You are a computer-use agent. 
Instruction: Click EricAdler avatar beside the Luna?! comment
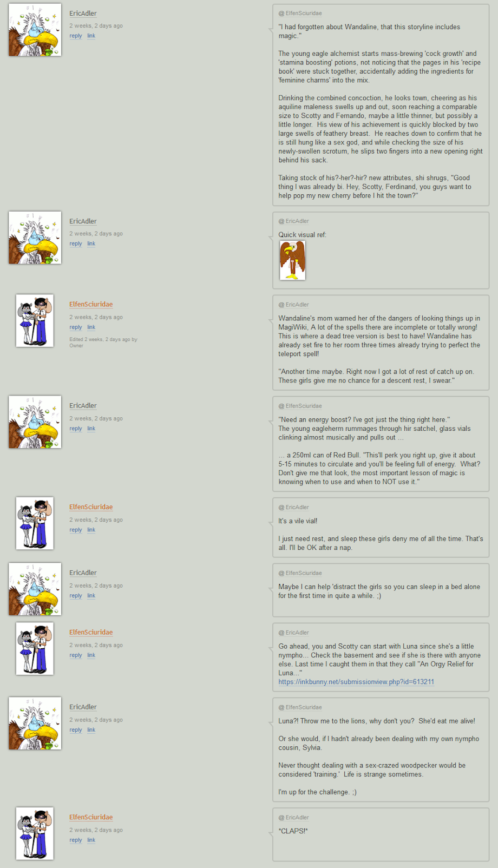tap(35, 723)
